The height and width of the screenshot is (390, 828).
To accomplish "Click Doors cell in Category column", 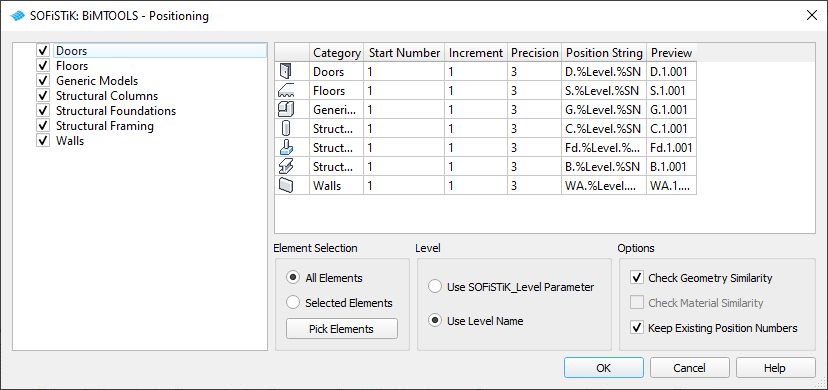I will 336,72.
